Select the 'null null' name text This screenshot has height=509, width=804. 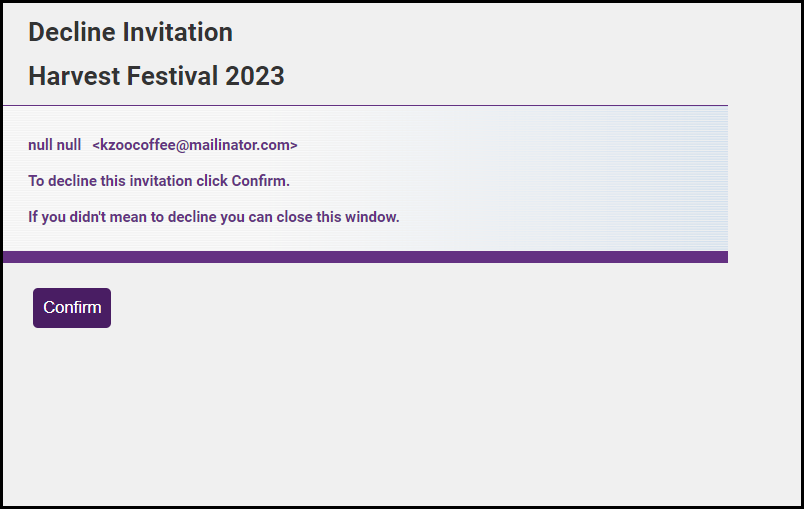[x=54, y=145]
